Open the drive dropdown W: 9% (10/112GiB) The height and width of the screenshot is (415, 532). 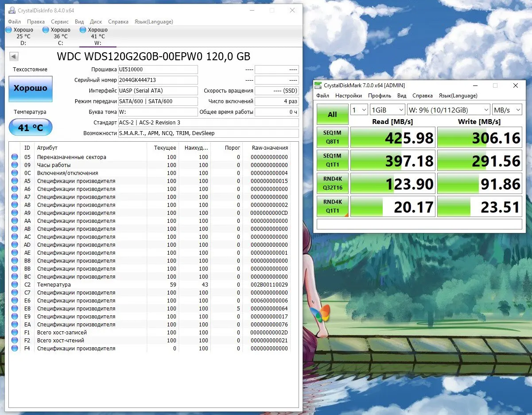coord(448,109)
